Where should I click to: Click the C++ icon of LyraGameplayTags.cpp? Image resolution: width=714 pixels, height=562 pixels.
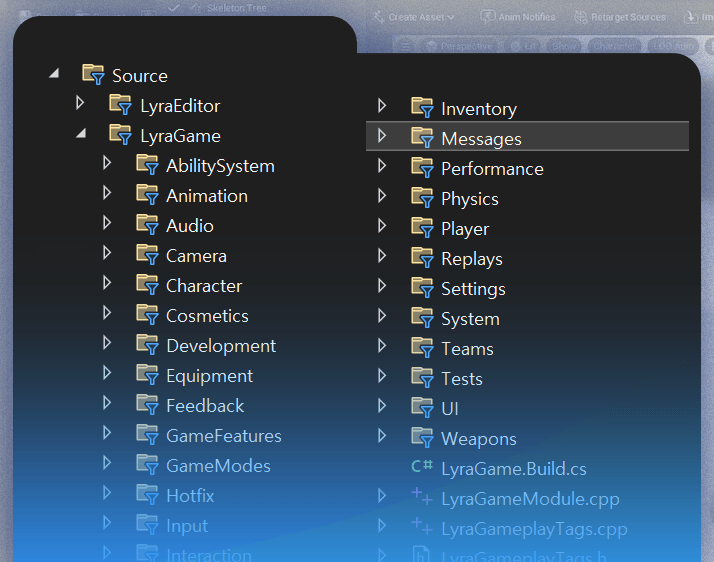(x=422, y=526)
